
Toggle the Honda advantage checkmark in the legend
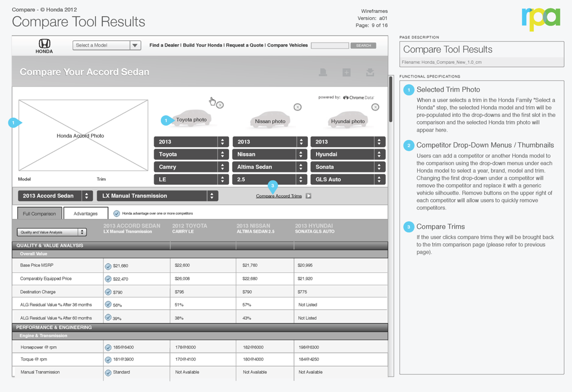117,213
